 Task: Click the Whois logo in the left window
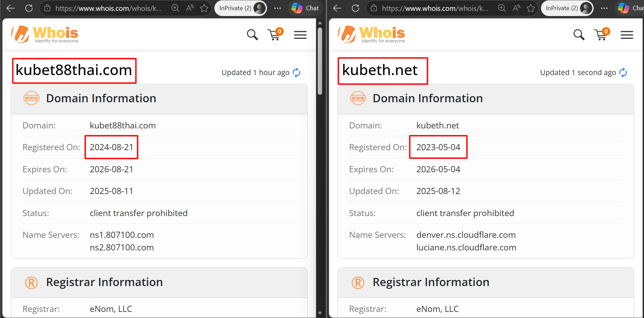click(x=45, y=34)
